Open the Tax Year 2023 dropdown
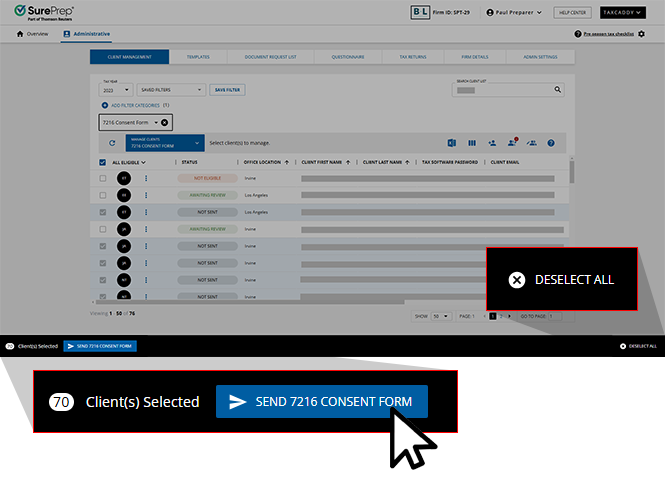The image size is (665, 484). click(x=116, y=90)
